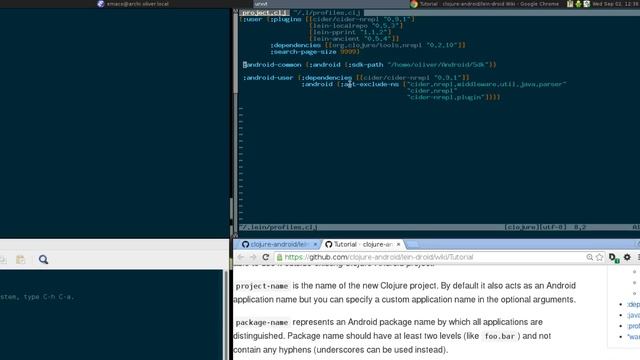640x360 pixels.
Task: Close the Tutorial browser tab
Action: pos(398,244)
